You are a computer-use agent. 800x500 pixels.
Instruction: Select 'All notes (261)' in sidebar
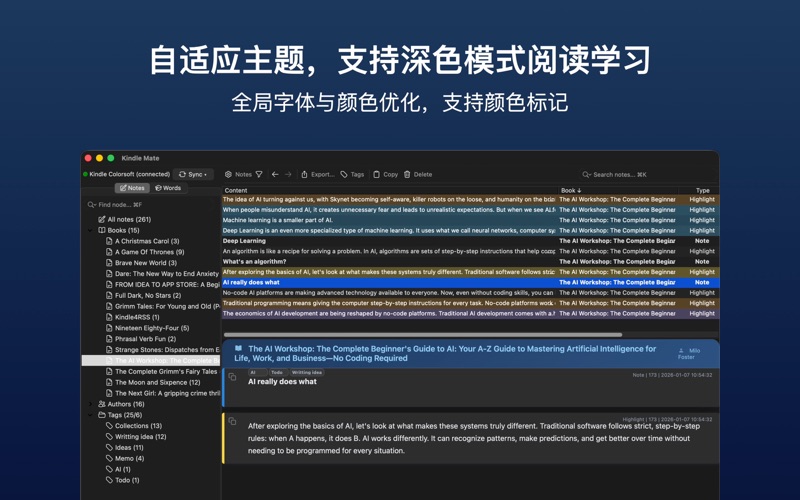pyautogui.click(x=128, y=219)
